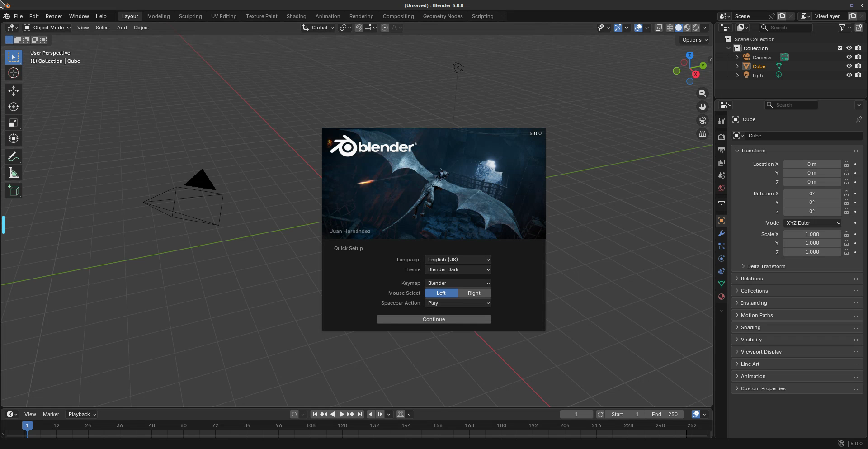Switch to the Sculpting workspace tab
This screenshot has height=449, width=868.
click(190, 16)
